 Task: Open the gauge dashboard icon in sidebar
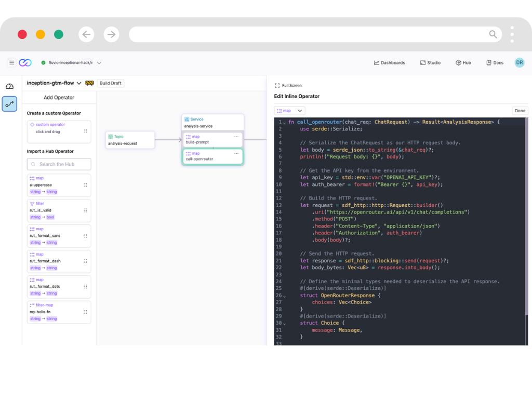(9, 86)
